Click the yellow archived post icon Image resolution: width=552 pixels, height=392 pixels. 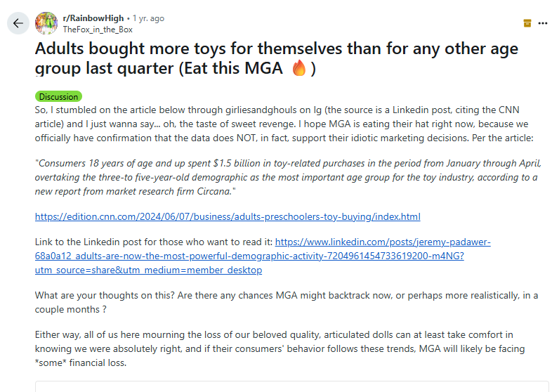[527, 23]
